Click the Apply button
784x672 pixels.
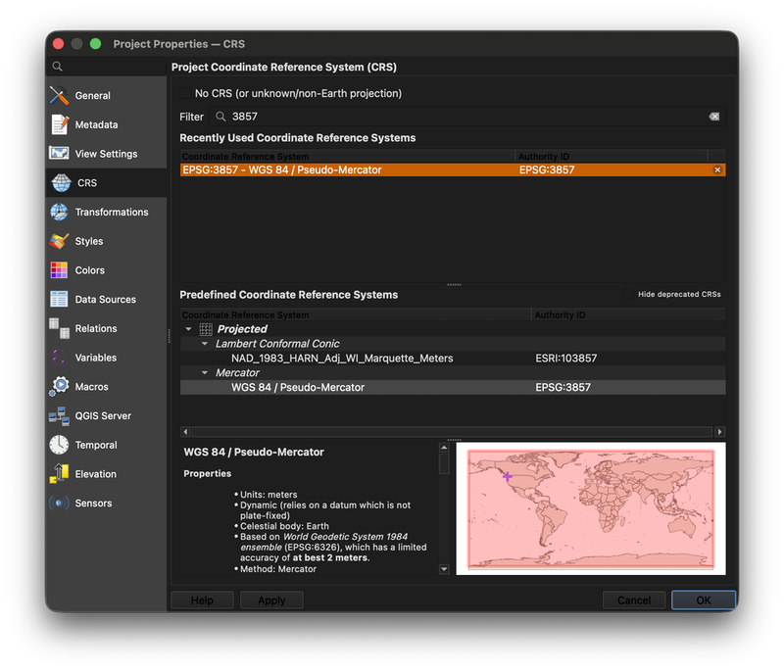click(x=271, y=600)
